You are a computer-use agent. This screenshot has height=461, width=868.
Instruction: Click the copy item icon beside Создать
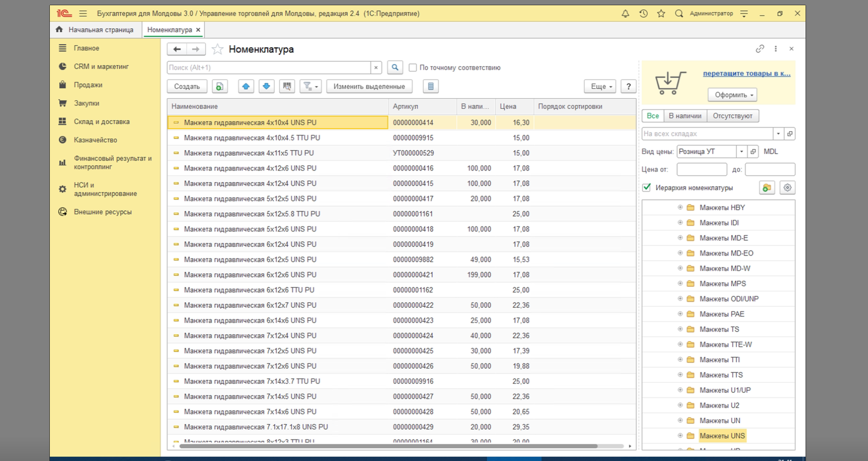220,87
